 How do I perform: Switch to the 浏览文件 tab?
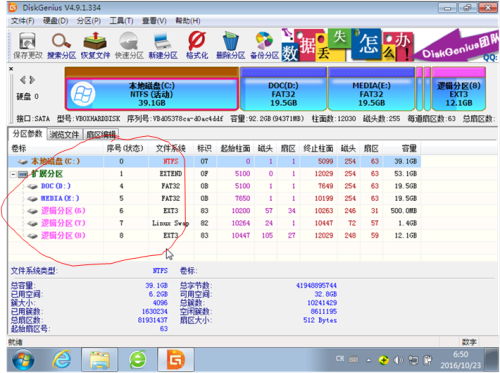click(x=64, y=134)
